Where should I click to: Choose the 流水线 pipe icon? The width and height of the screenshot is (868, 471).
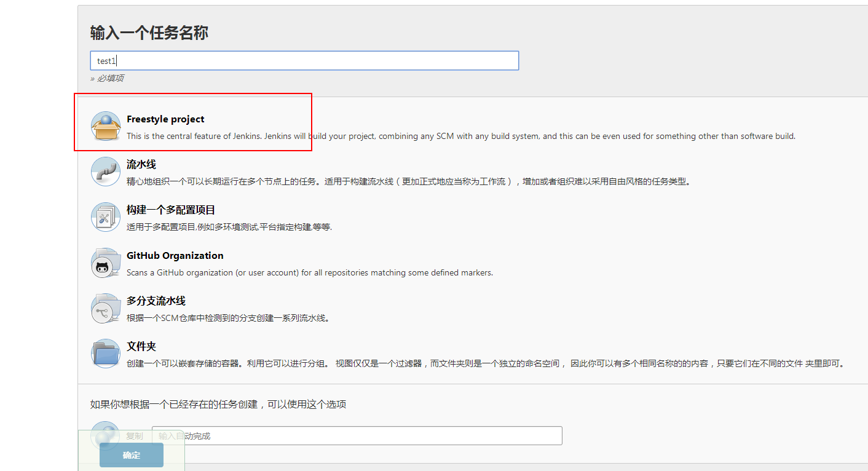coord(106,172)
